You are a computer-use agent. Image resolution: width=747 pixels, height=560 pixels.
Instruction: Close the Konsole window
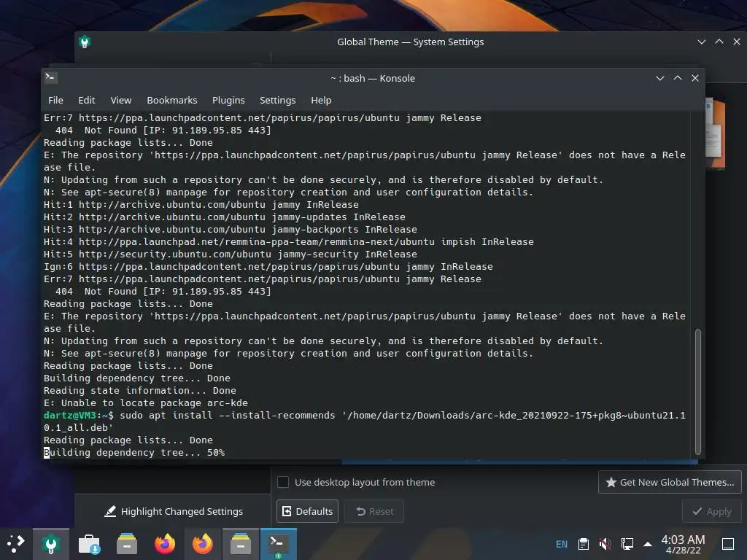coord(695,78)
